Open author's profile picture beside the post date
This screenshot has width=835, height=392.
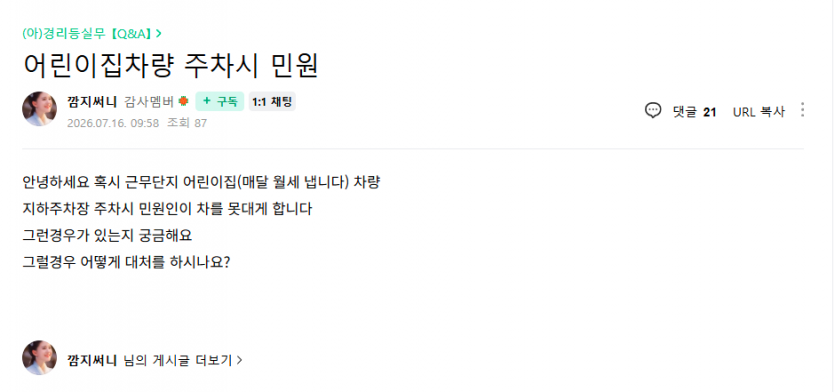pos(39,109)
